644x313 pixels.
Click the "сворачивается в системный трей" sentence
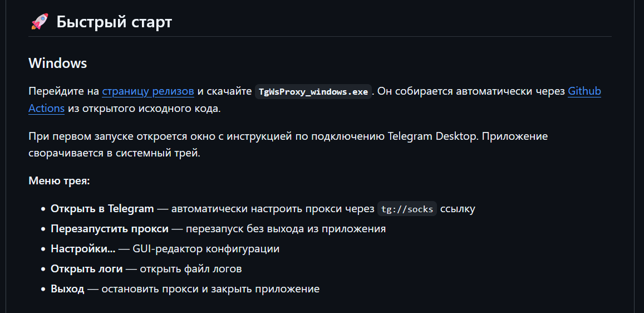(x=114, y=153)
